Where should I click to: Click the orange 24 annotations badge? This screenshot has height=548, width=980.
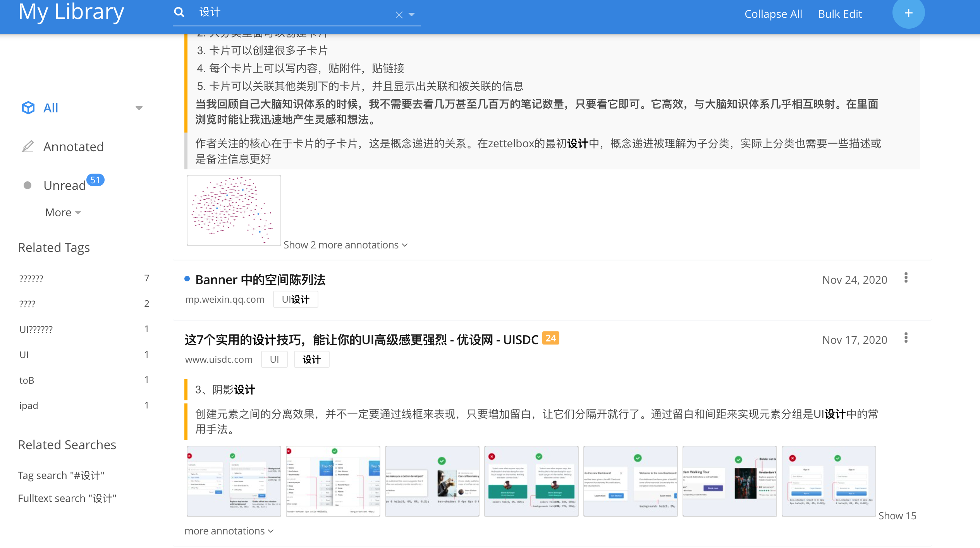(550, 338)
